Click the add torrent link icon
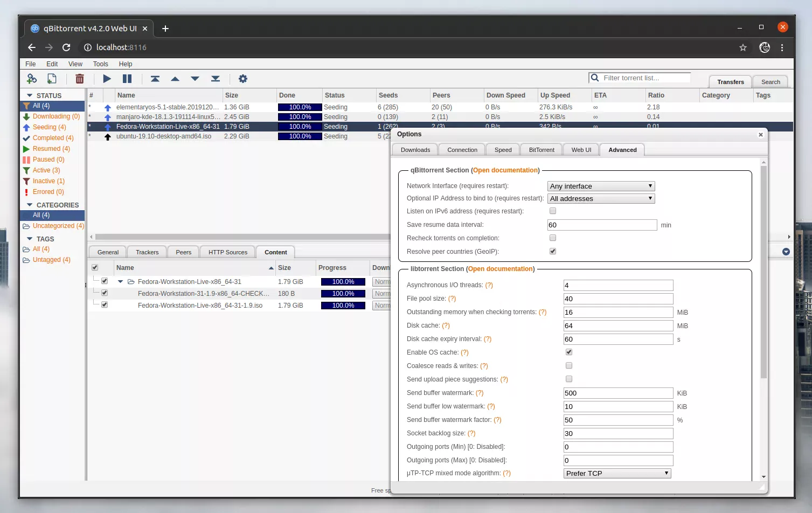This screenshot has width=812, height=513. click(31, 79)
